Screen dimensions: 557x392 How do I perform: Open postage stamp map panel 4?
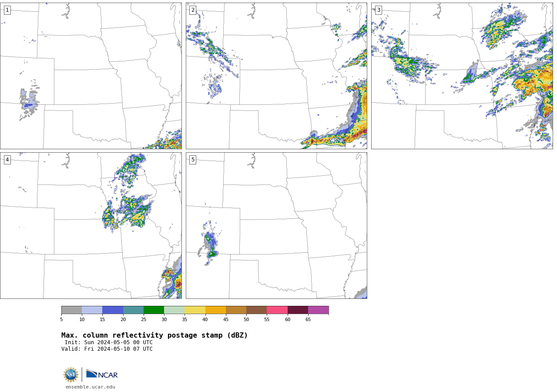pyautogui.click(x=91, y=225)
